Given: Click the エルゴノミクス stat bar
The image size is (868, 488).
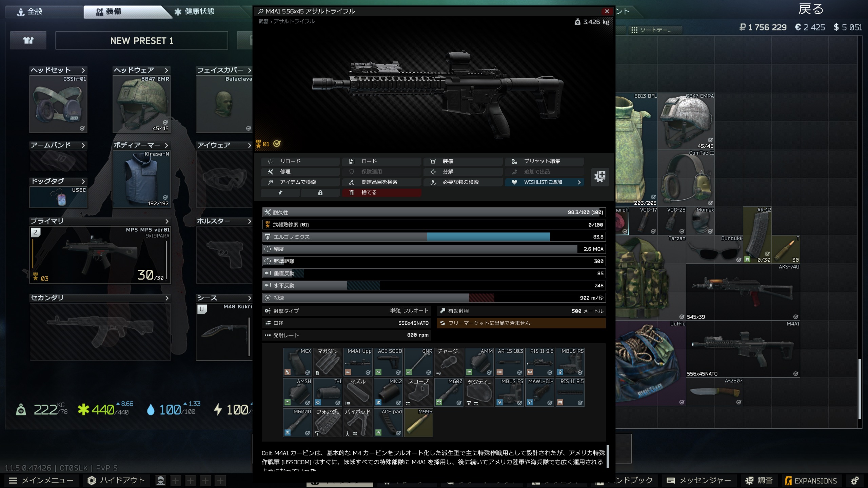Looking at the screenshot, I should (434, 237).
